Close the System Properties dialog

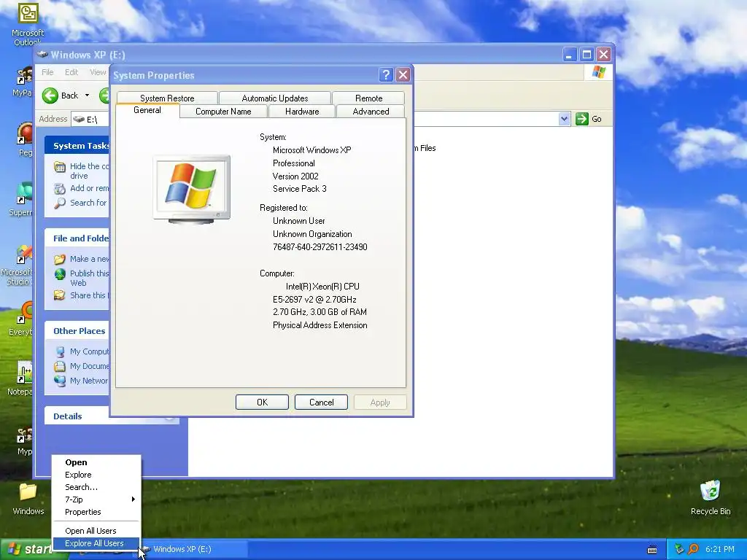[403, 75]
